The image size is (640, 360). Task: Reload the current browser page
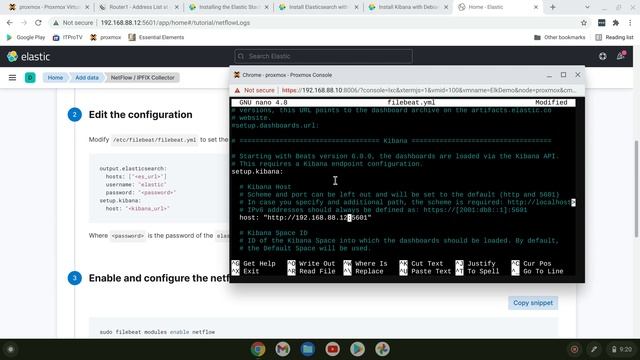(38, 23)
